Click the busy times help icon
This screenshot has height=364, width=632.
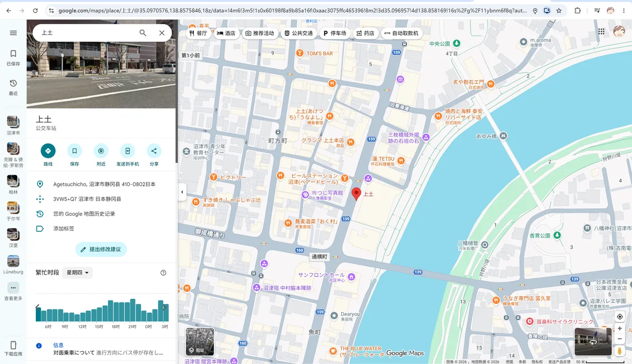click(163, 272)
